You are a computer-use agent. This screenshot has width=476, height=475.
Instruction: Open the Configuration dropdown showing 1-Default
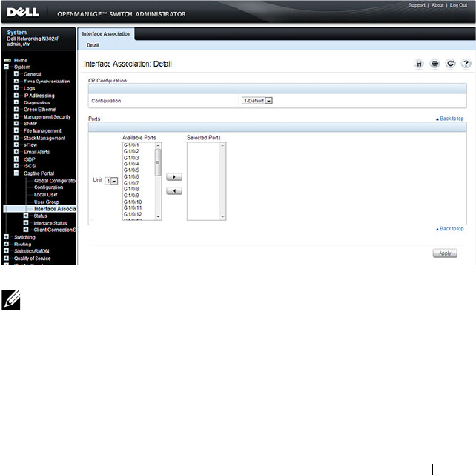(257, 101)
